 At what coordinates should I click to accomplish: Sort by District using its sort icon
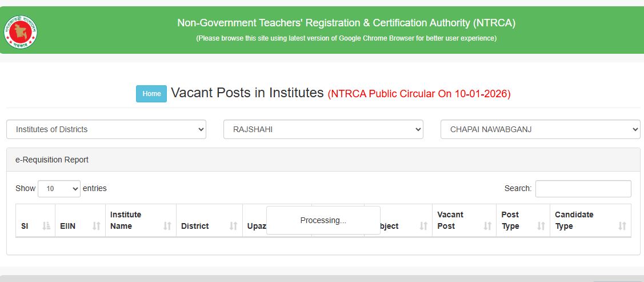(233, 226)
